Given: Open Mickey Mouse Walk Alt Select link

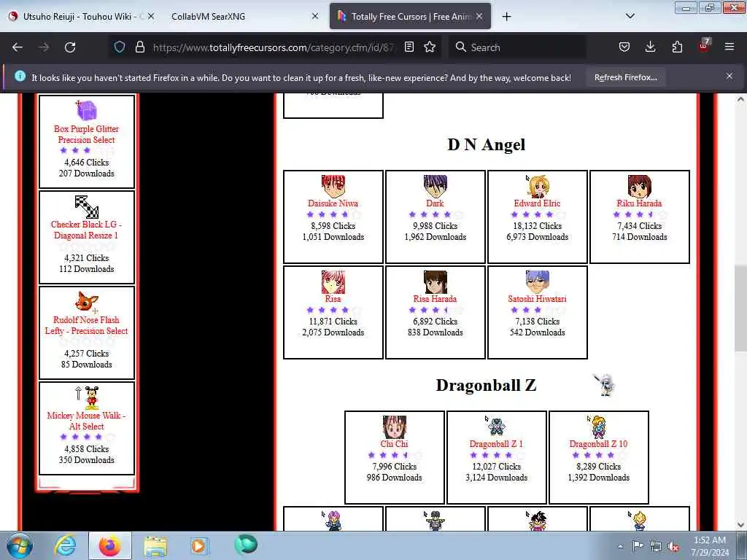Looking at the screenshot, I should pyautogui.click(x=86, y=421).
